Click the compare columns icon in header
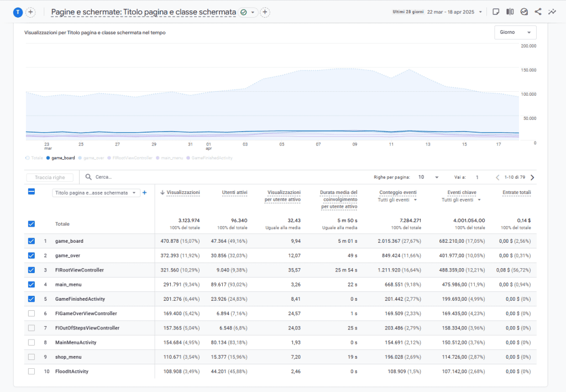 click(x=510, y=12)
